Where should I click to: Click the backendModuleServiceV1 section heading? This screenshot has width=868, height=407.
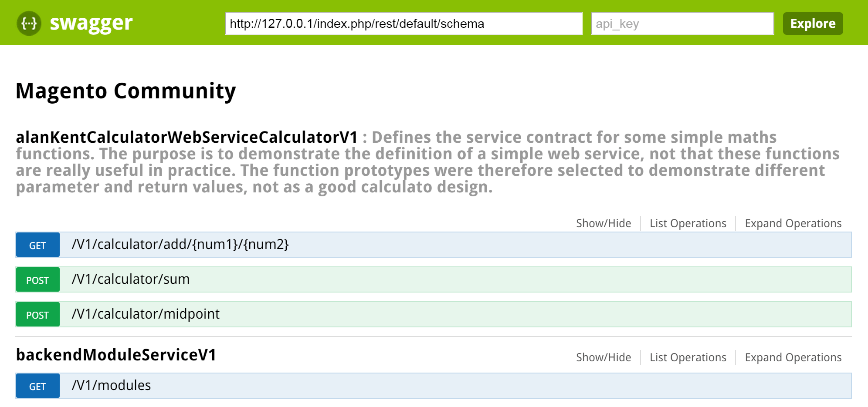click(x=116, y=355)
